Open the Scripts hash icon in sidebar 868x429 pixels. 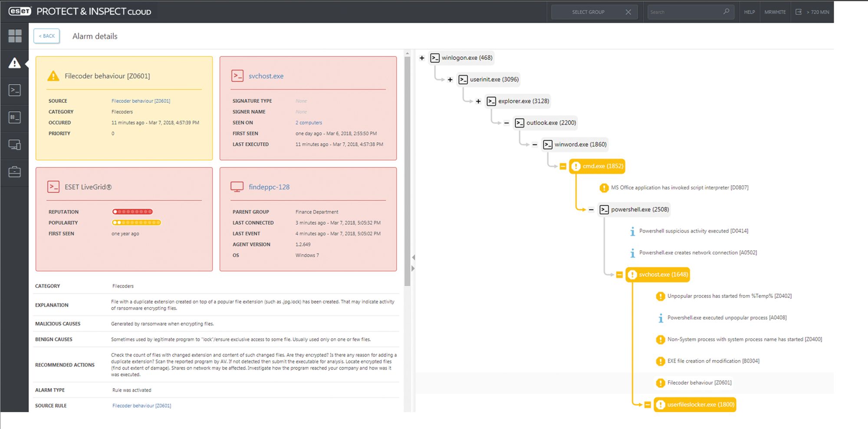(x=15, y=117)
